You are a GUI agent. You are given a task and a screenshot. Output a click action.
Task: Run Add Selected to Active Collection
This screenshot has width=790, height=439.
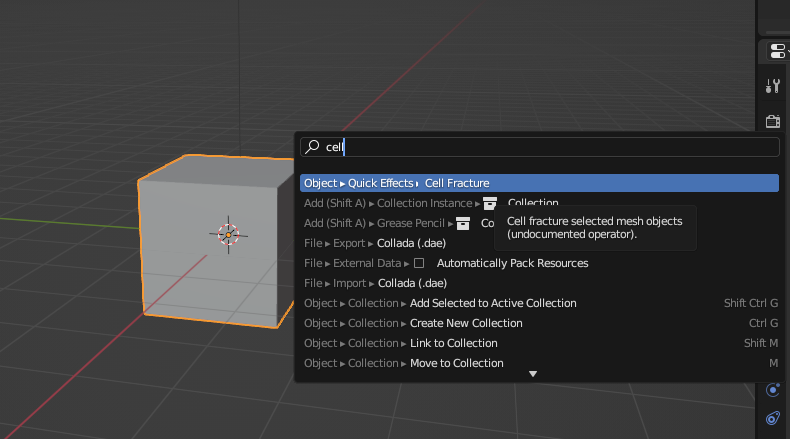492,303
